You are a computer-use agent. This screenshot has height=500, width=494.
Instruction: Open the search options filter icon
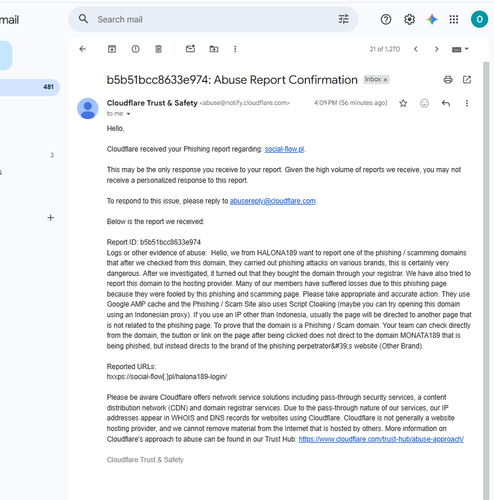tap(344, 19)
